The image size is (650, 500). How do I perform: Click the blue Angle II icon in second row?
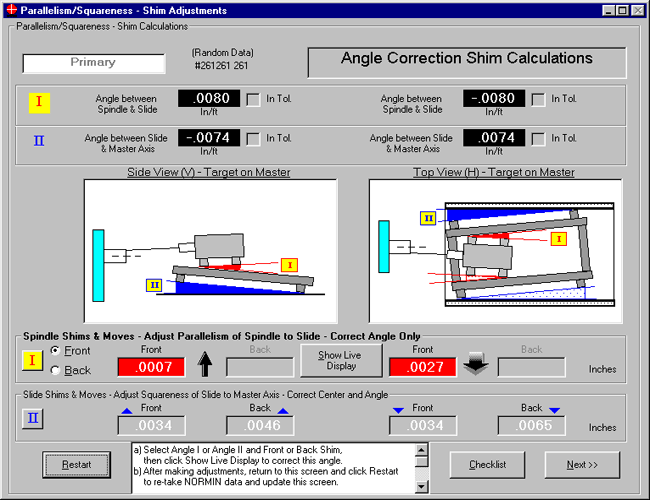pyautogui.click(x=39, y=141)
